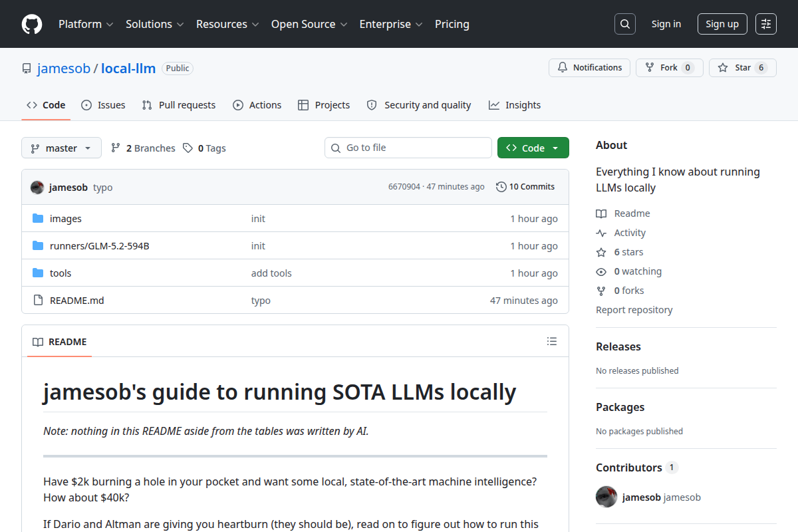Click jamesob avatar in commit row

click(x=37, y=187)
